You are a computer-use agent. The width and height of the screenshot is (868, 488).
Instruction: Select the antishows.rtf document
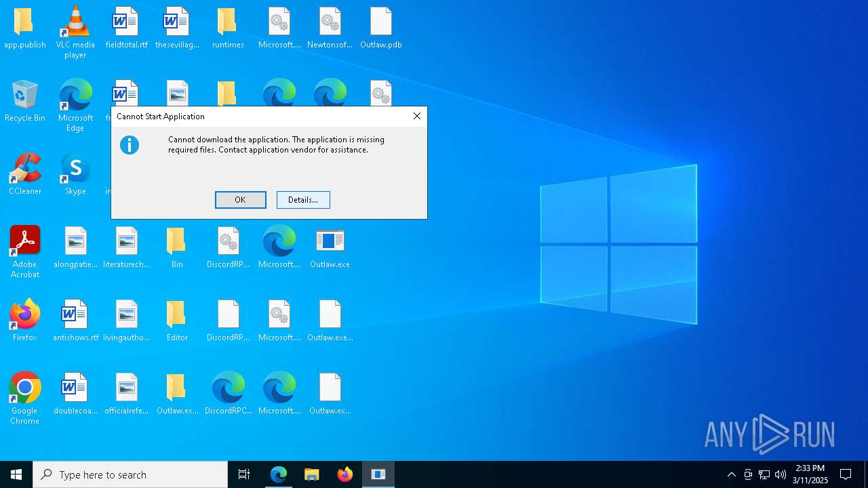(x=75, y=321)
